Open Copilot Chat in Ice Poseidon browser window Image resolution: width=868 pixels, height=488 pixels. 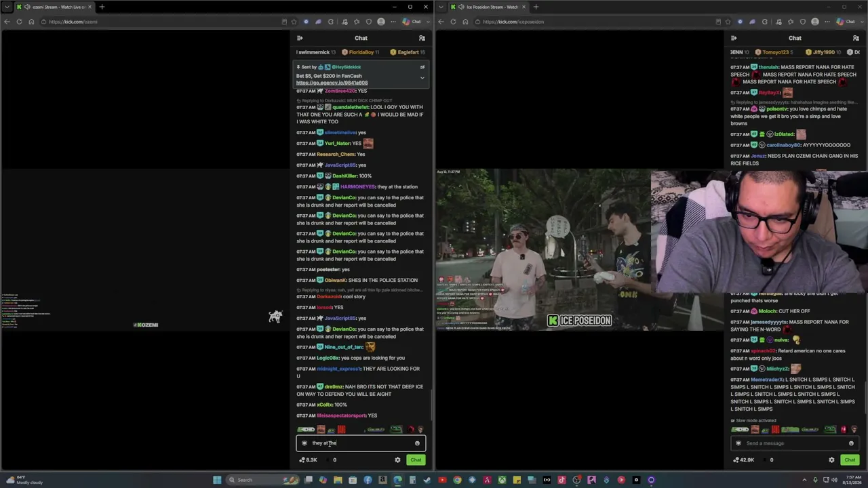point(846,22)
